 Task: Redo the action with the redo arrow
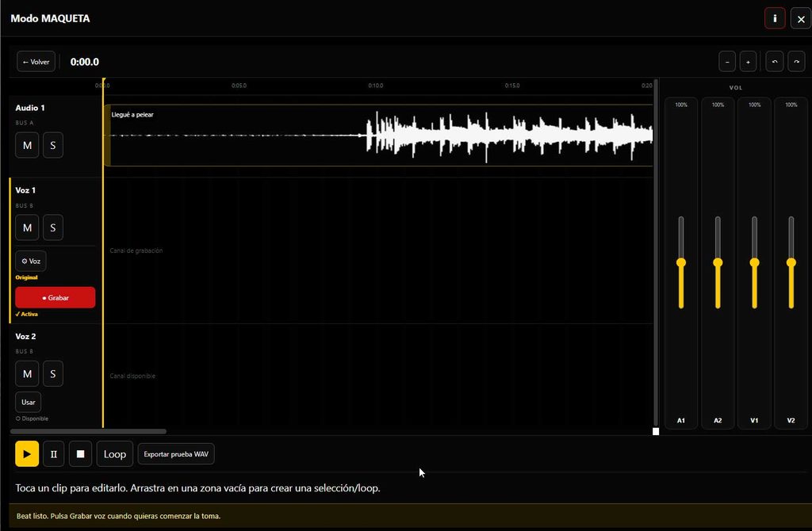point(796,62)
